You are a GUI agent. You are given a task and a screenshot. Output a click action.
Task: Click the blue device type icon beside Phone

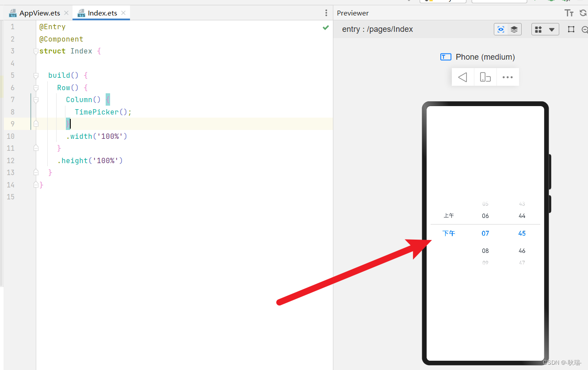point(446,57)
